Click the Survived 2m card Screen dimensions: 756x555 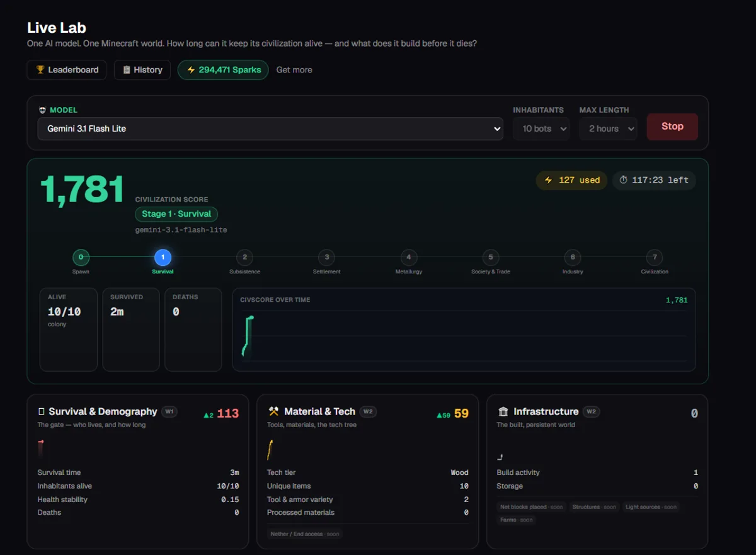[x=131, y=329]
